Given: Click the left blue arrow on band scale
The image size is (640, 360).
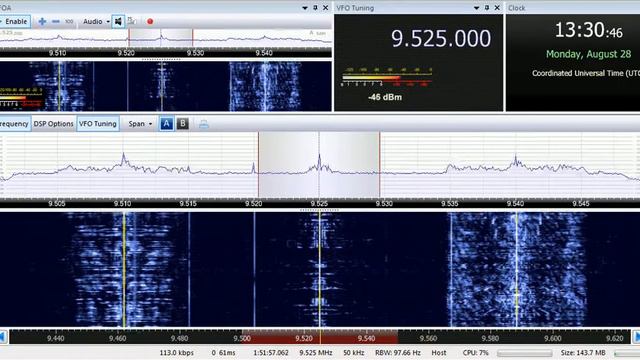Looking at the screenshot, I should click(3, 337).
